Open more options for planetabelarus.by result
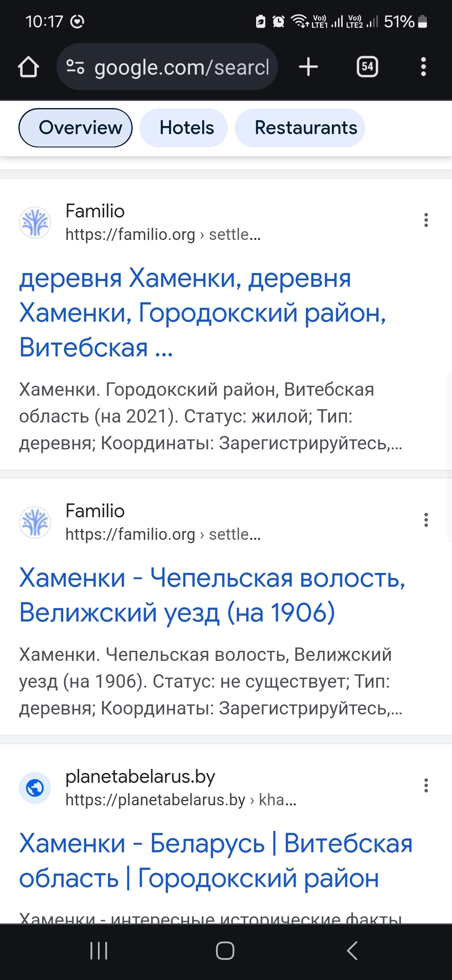Viewport: 452px width, 980px height. pyautogui.click(x=426, y=786)
